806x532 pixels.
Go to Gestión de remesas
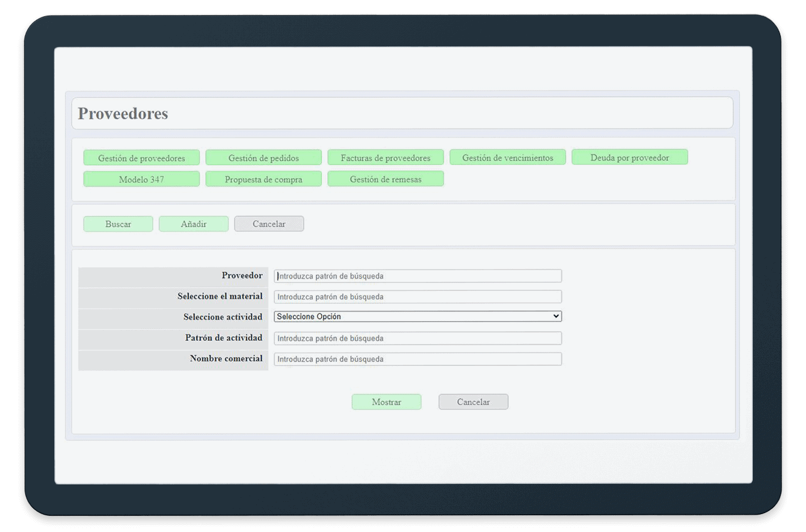coord(386,179)
